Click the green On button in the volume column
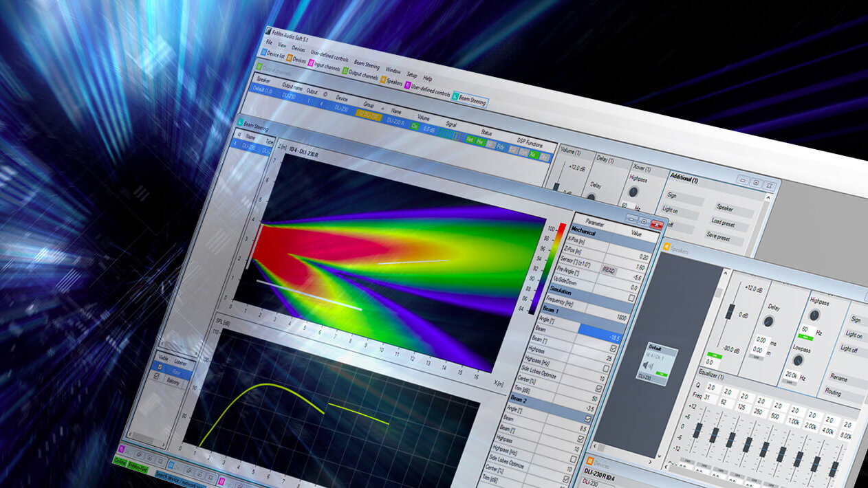Screen dimensions: 868x488 coord(414,125)
